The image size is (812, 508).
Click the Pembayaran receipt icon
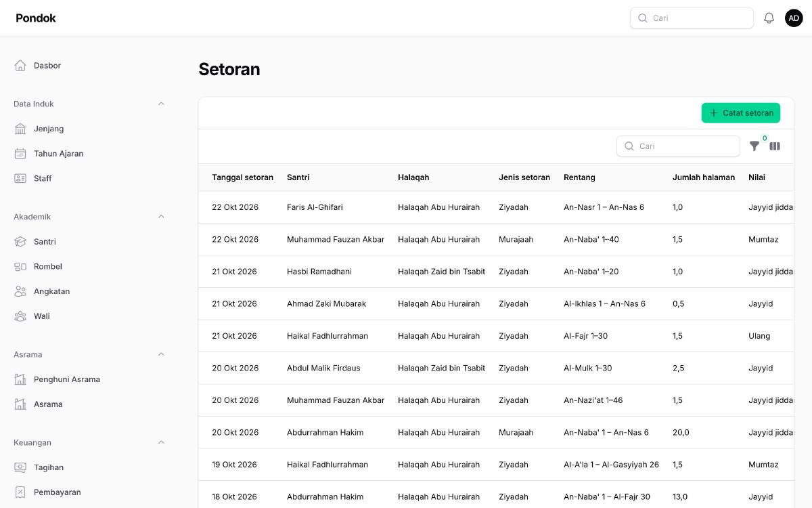[x=20, y=492]
